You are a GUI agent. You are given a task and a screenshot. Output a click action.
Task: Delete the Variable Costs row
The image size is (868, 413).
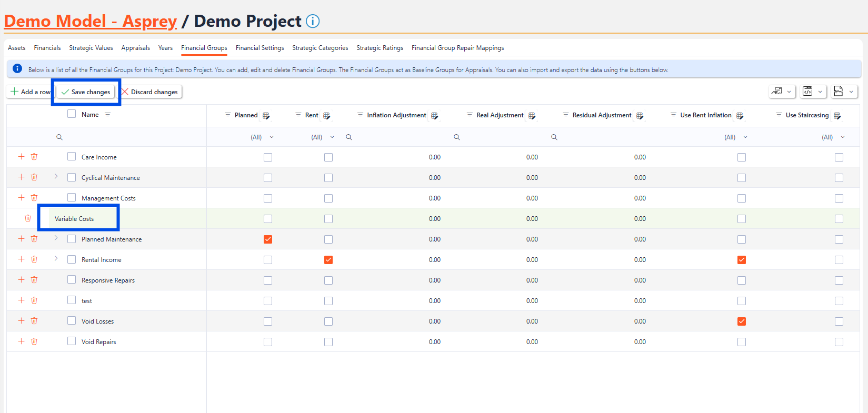click(x=28, y=218)
